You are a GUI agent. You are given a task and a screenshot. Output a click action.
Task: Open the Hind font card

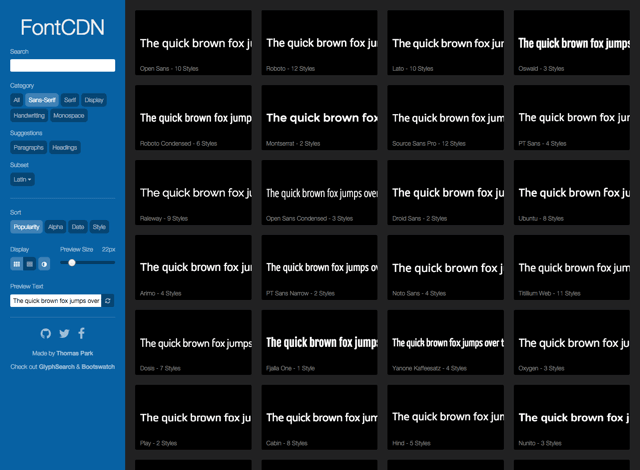tap(446, 417)
